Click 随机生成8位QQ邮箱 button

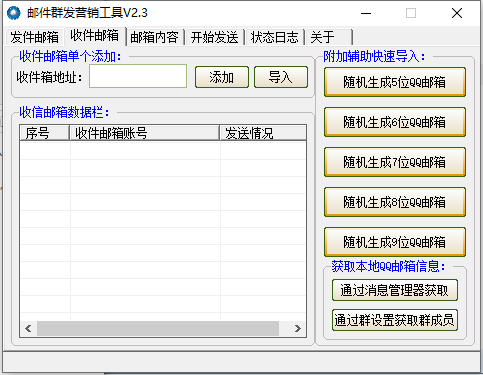pos(395,202)
